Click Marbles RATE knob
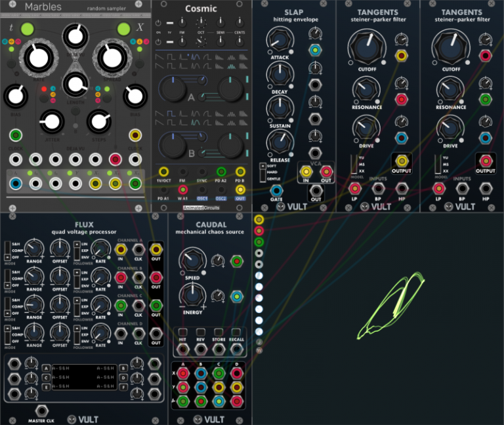 (39, 58)
